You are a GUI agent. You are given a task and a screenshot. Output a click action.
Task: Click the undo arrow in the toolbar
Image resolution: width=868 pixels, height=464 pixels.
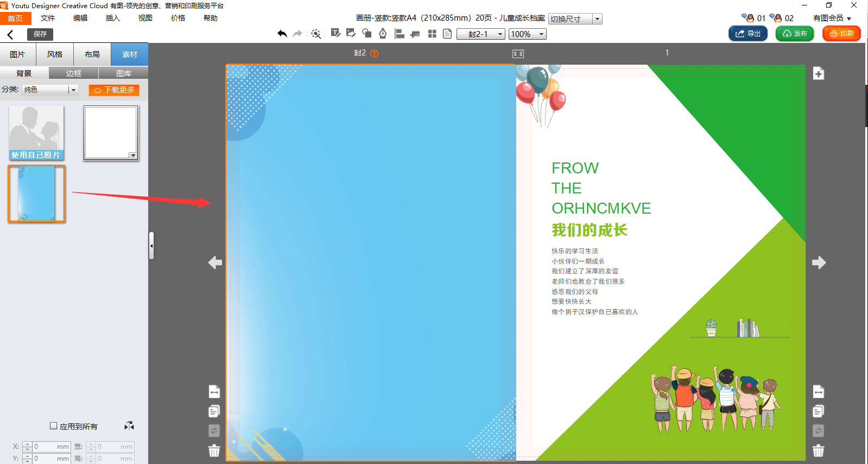pos(282,34)
